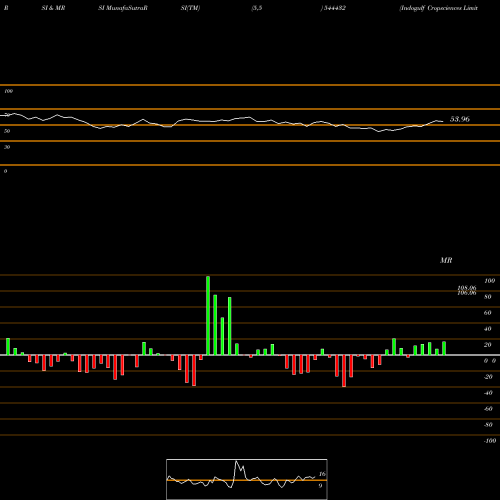This screenshot has height=500, width=500.
Task: Select the 'SI & MR' header text
Action: coord(53,8)
